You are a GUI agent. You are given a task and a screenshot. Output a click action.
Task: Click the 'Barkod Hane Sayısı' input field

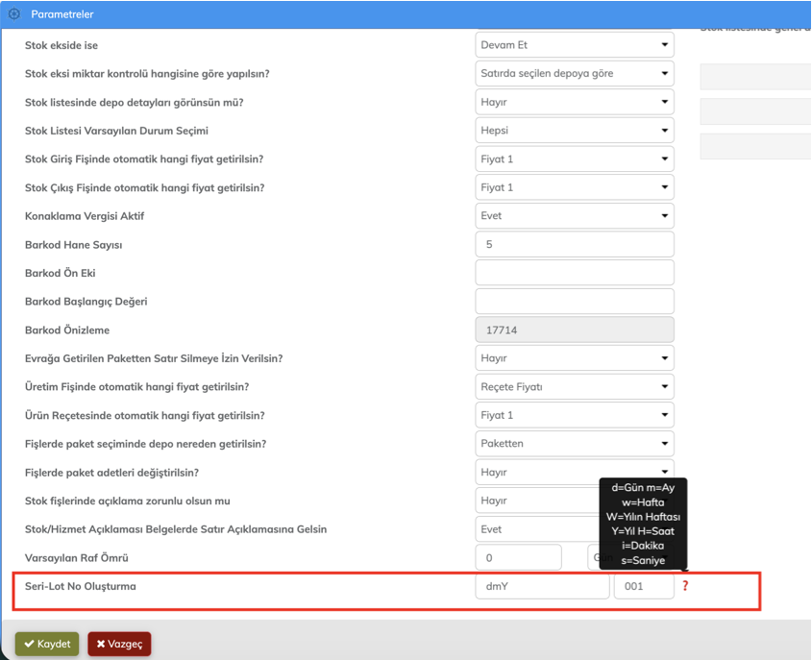574,245
